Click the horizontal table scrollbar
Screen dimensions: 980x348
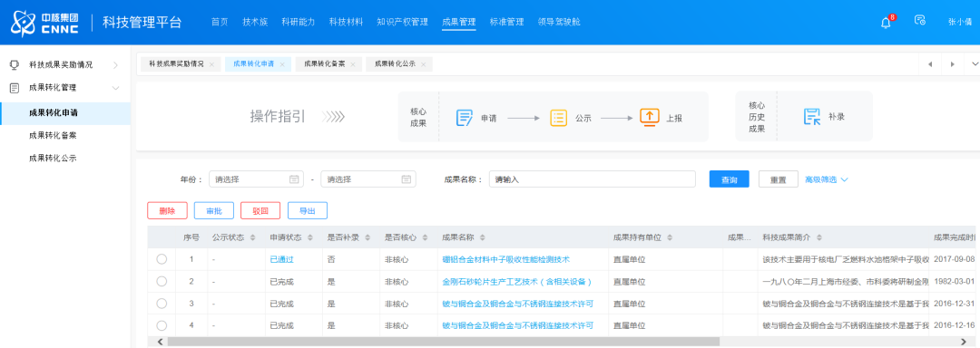[x=443, y=342]
